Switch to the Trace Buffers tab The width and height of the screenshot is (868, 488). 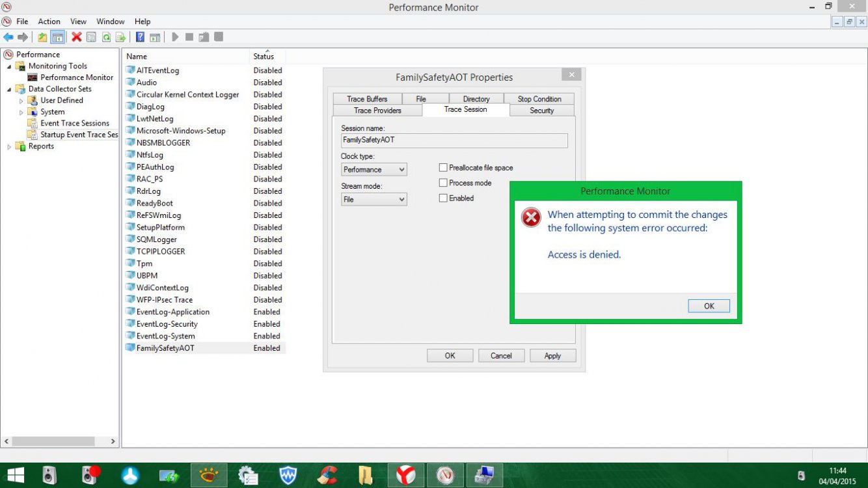[x=367, y=99]
